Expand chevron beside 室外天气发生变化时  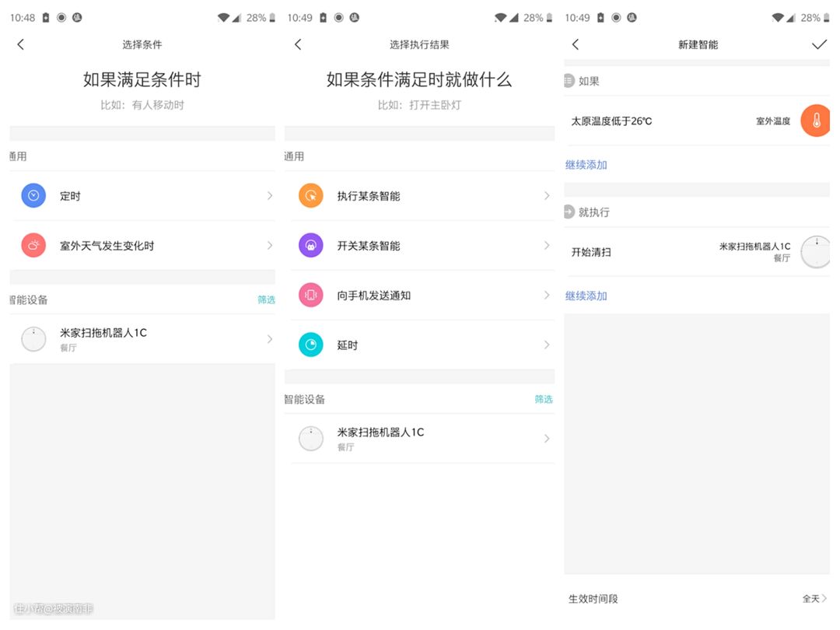(x=270, y=246)
